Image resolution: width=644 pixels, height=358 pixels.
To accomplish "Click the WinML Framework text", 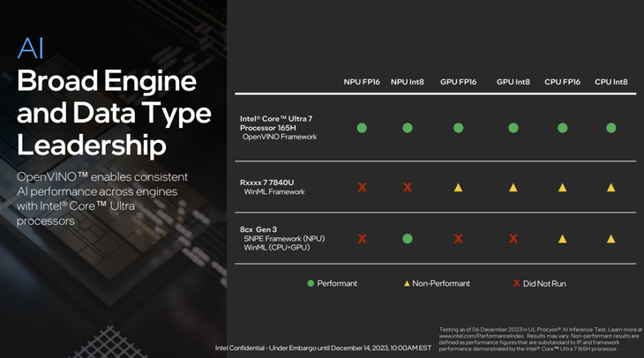I will pyautogui.click(x=274, y=191).
